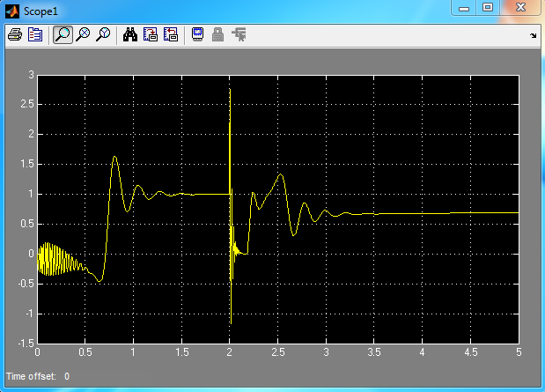This screenshot has width=545, height=392.
Task: Click the lock axes selection icon
Action: (x=217, y=35)
